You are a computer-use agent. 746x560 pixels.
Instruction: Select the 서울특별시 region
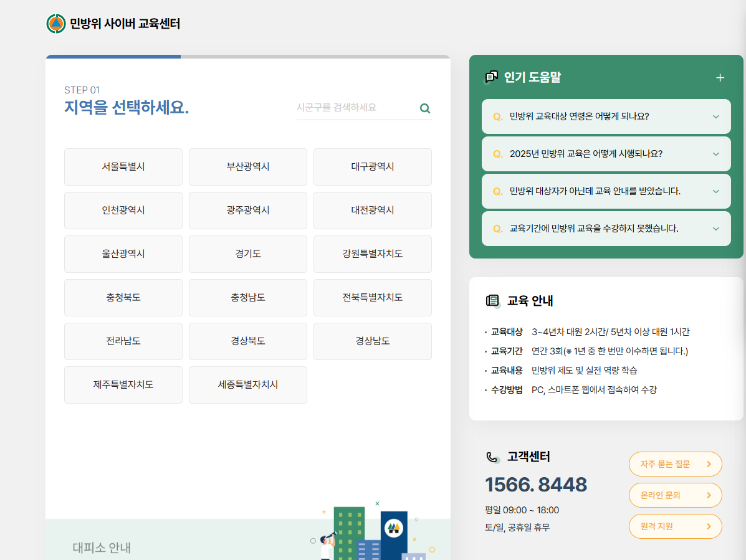(123, 167)
